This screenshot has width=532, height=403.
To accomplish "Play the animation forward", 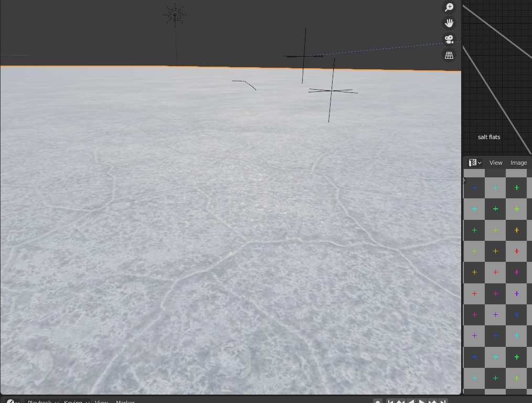I will pos(422,401).
